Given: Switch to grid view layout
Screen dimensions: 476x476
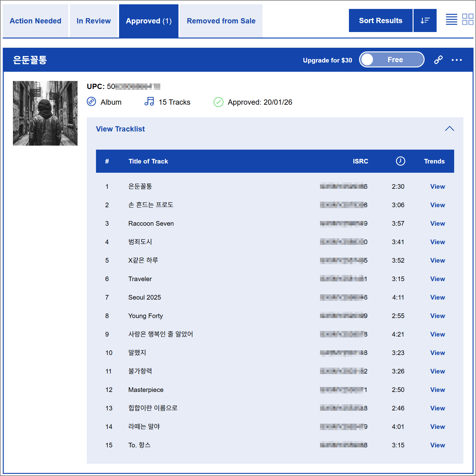Looking at the screenshot, I should click(x=467, y=19).
